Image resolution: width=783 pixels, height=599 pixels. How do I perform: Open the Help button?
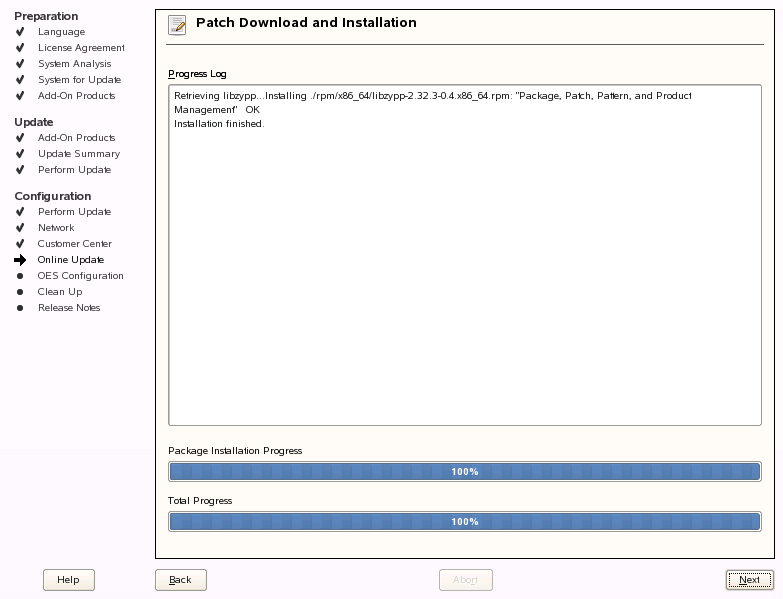tap(68, 580)
